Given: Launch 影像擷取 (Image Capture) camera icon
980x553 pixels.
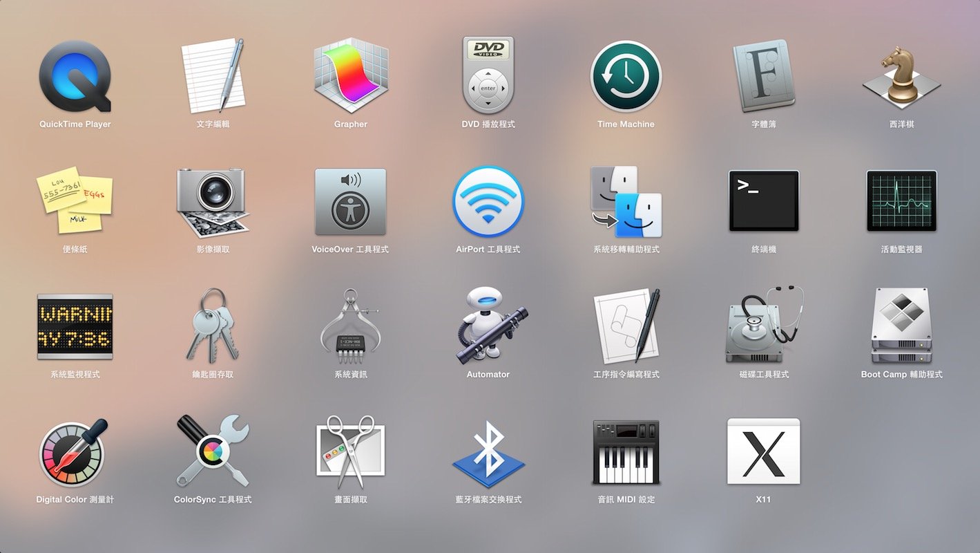Looking at the screenshot, I should [x=213, y=202].
